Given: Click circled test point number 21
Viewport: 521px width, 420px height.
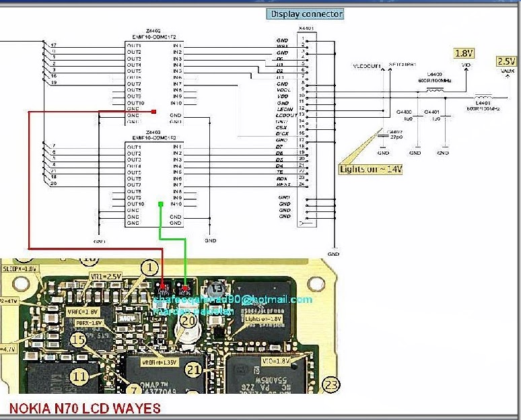Looking at the screenshot, I should click(x=193, y=370).
